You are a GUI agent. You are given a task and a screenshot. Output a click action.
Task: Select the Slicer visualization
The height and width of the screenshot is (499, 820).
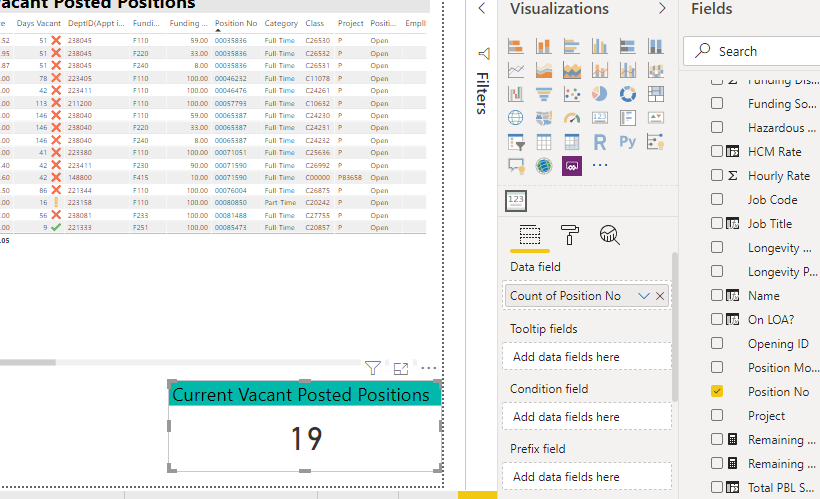pos(516,142)
